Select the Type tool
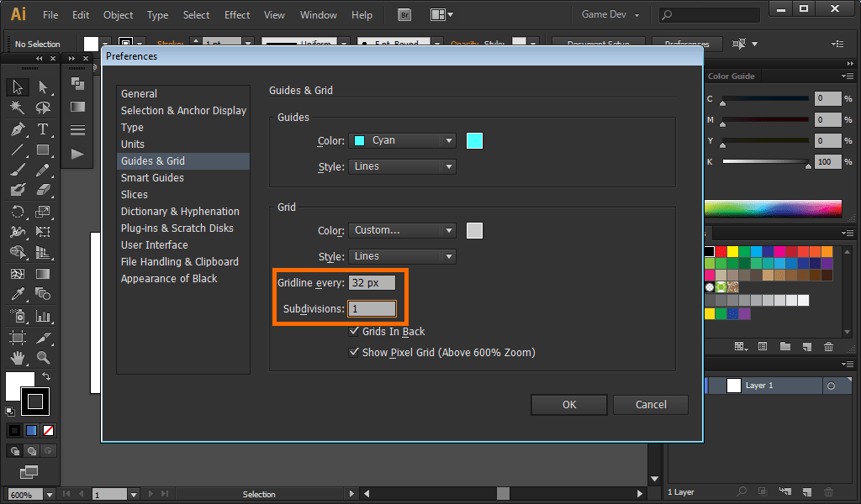This screenshot has width=861, height=504. 43,129
